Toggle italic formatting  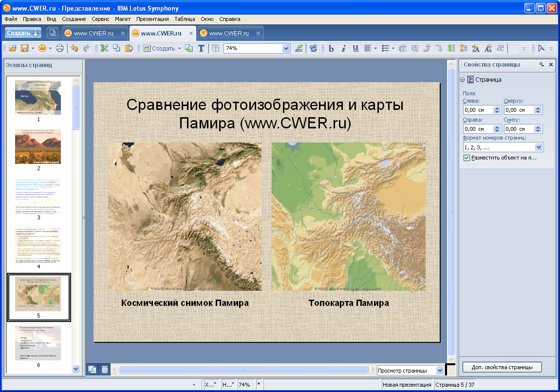343,48
